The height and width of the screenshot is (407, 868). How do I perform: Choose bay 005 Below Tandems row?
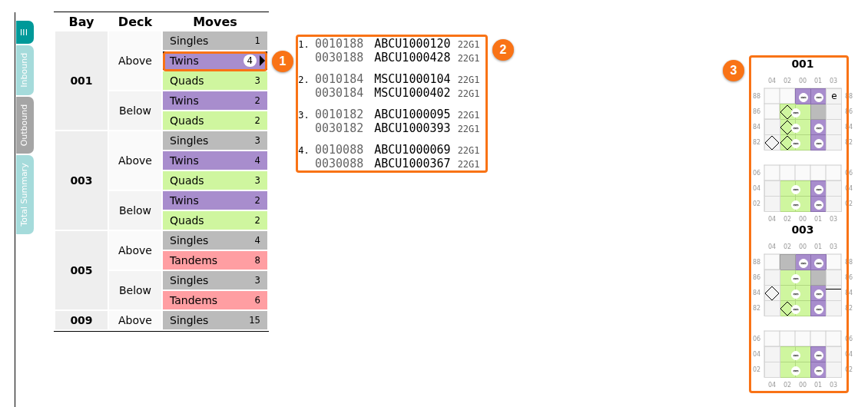tap(215, 300)
